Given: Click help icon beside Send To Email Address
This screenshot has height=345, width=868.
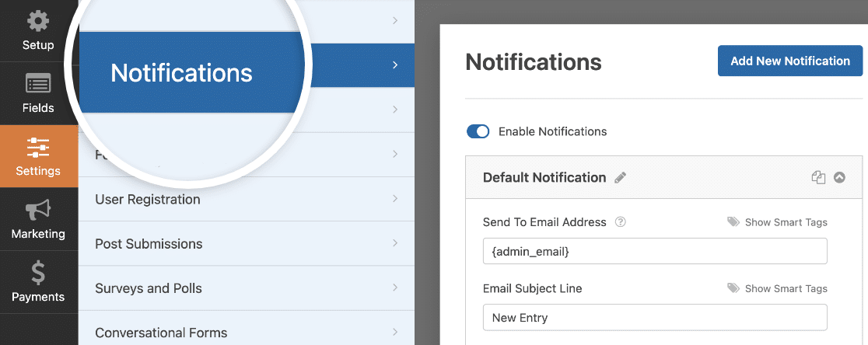Looking at the screenshot, I should (620, 222).
